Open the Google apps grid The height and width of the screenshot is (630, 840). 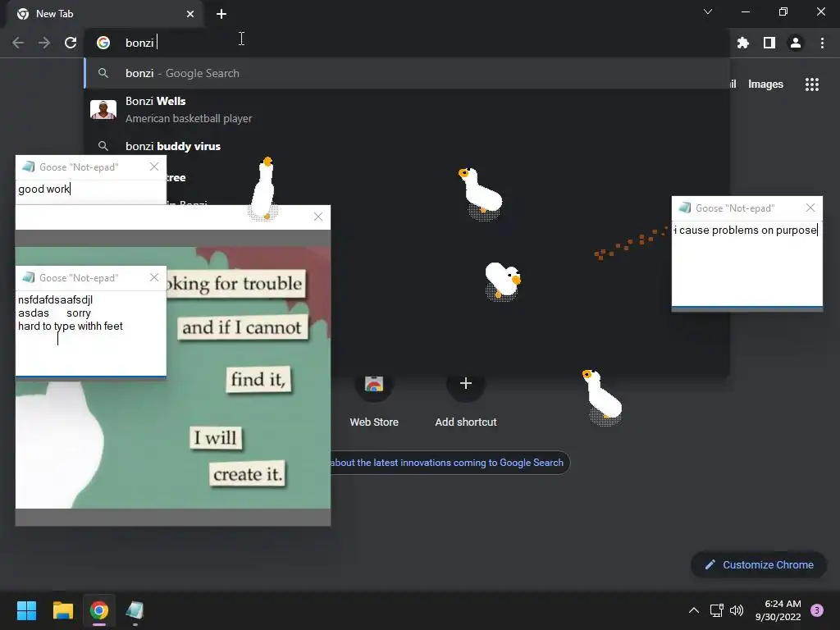pos(811,84)
